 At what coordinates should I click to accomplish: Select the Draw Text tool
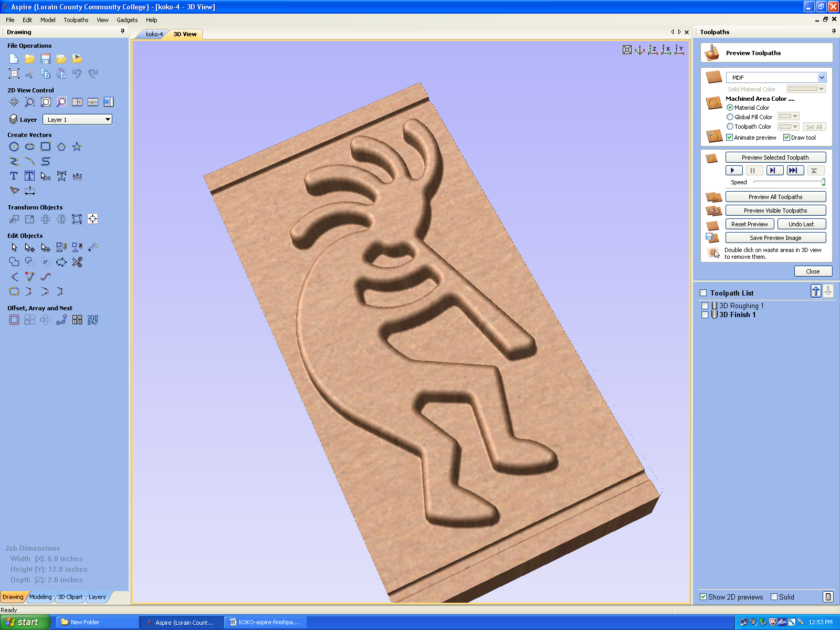pos(14,176)
